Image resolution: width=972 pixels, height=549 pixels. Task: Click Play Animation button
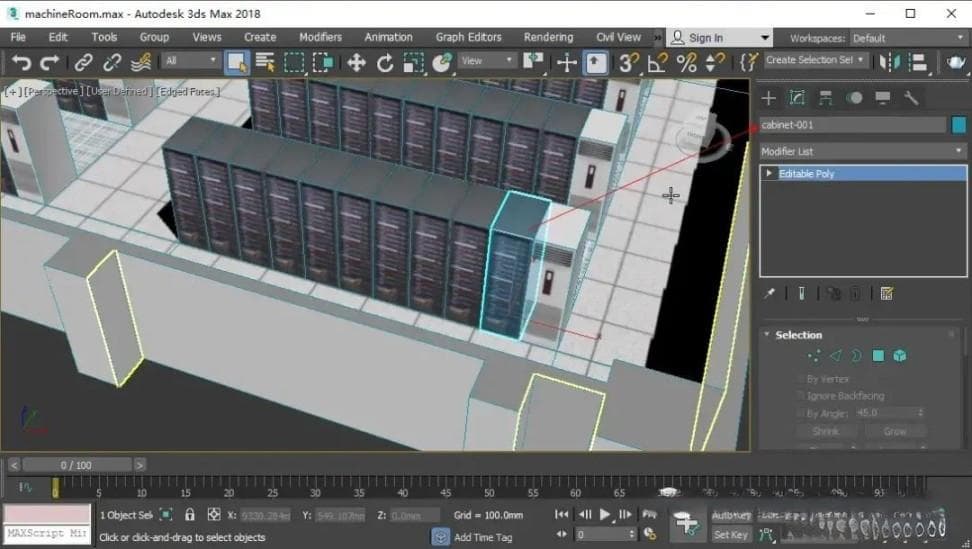click(605, 514)
